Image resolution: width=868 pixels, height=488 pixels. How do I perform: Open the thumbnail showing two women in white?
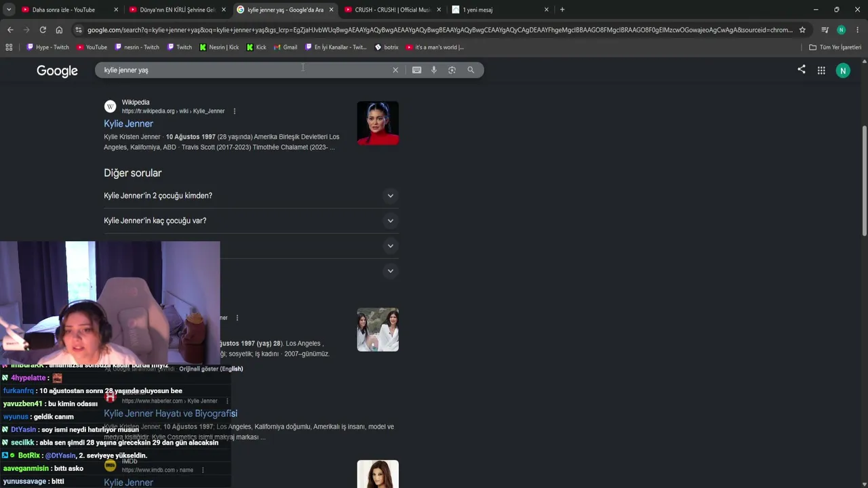(378, 330)
